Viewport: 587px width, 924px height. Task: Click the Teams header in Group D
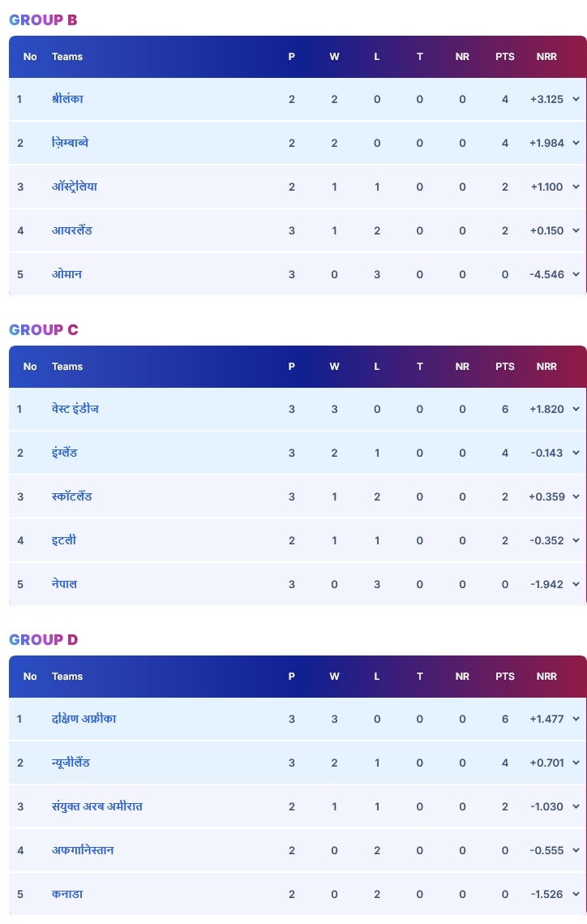(x=67, y=677)
